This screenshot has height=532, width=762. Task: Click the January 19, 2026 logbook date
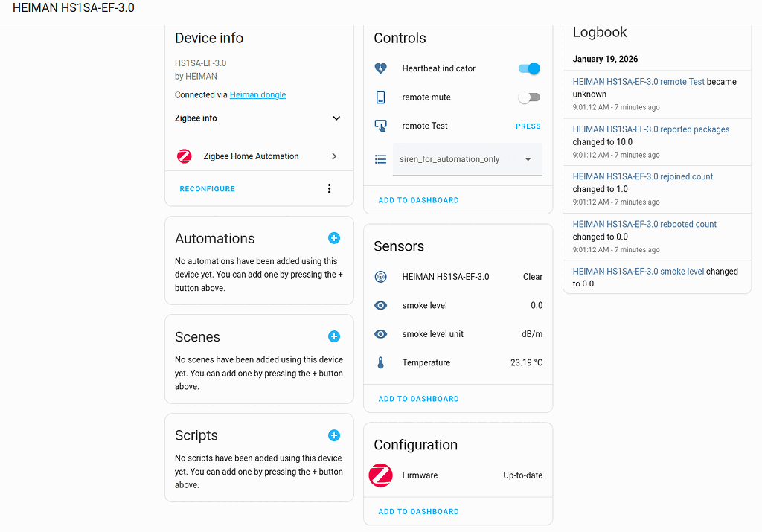(605, 59)
